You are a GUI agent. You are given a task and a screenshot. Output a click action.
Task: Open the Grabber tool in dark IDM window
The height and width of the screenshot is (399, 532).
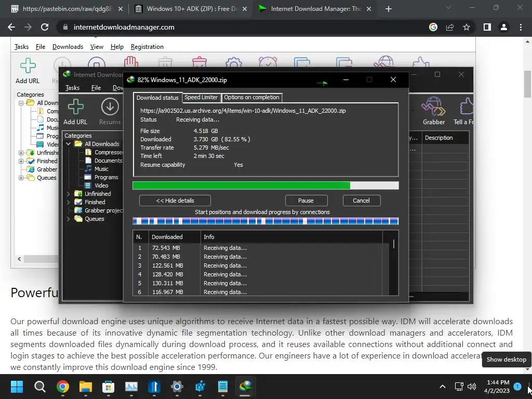click(x=434, y=111)
